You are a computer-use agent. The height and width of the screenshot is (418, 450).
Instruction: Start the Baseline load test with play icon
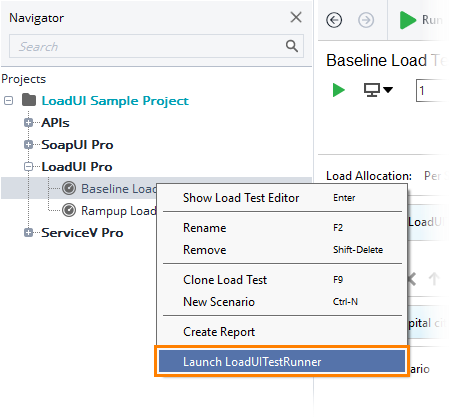click(339, 90)
